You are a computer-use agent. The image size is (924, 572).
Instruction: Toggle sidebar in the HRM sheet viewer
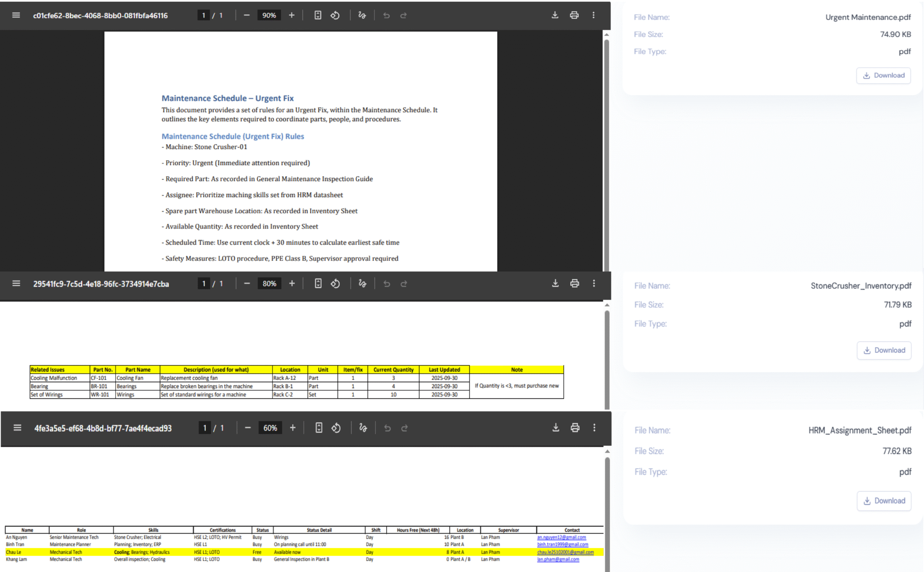click(x=17, y=428)
